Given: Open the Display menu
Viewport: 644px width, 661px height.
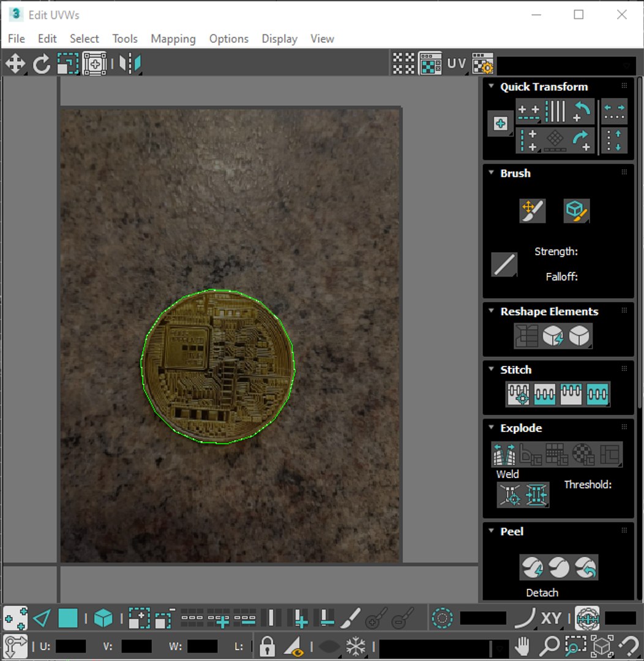Looking at the screenshot, I should [280, 39].
